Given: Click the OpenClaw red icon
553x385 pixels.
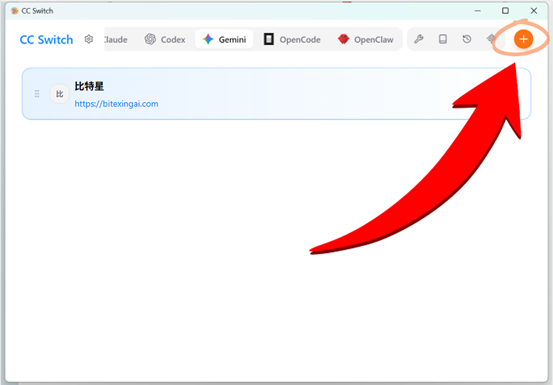Looking at the screenshot, I should point(343,39).
